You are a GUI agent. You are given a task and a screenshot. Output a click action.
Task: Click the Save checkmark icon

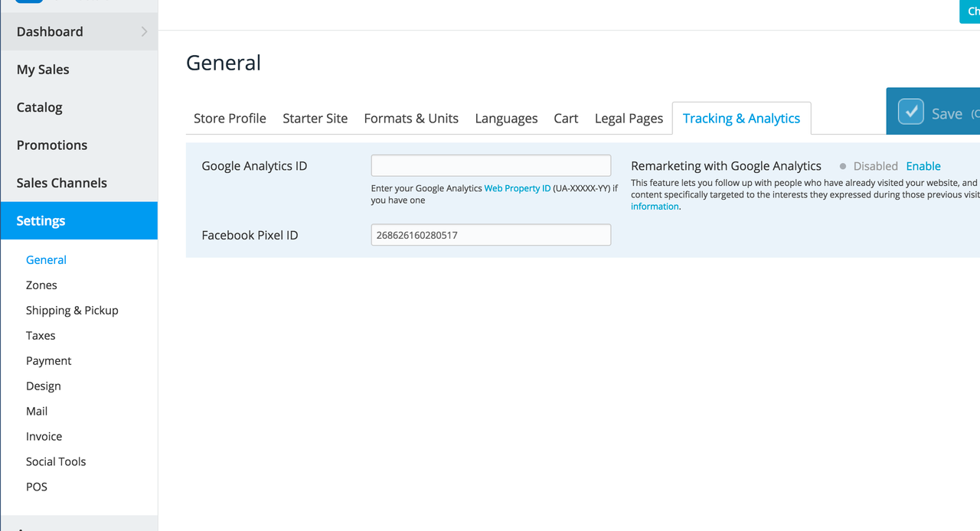click(911, 112)
